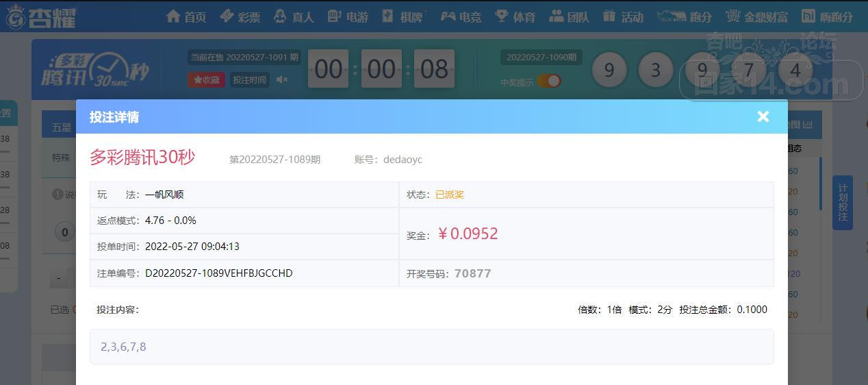Click order number D20220527-1089VEHFBJGCCHD
Screen dimensions: 868x385
219,273
